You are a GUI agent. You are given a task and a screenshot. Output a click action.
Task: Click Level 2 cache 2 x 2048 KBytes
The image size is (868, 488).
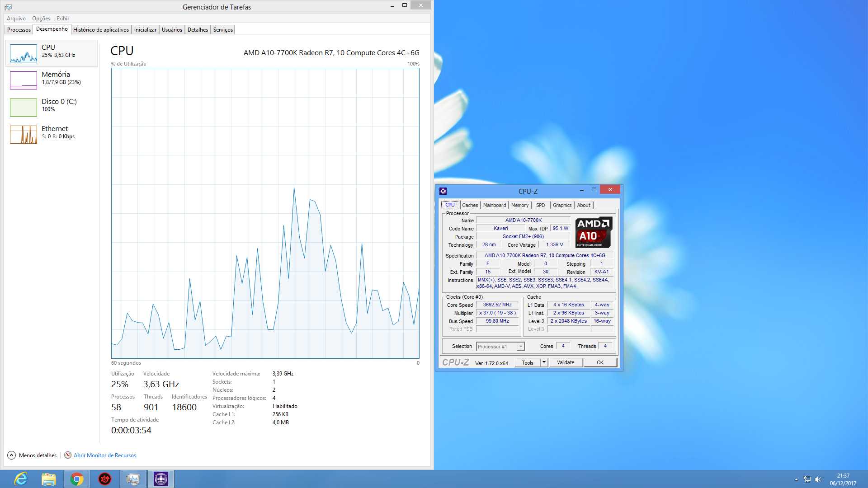(569, 321)
